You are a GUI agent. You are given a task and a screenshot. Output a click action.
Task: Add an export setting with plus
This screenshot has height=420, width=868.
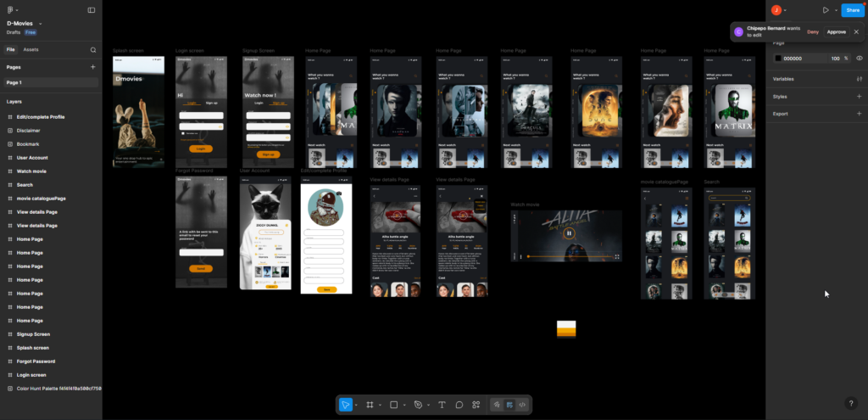[860, 114]
